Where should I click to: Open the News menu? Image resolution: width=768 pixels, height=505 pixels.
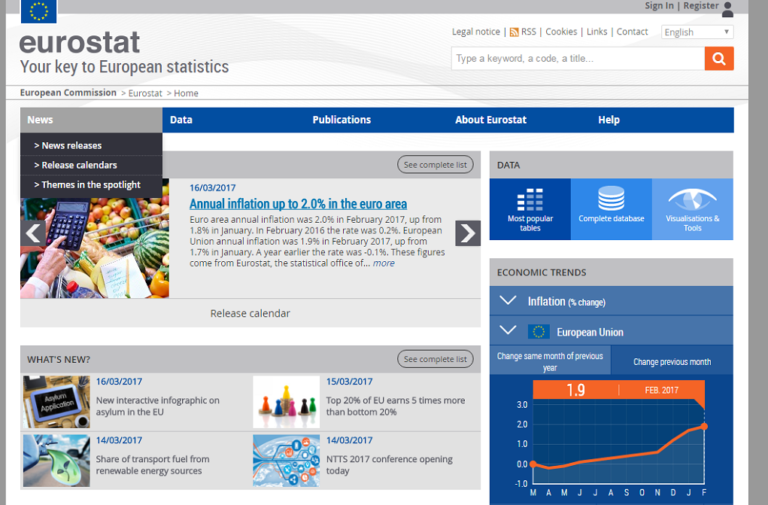click(91, 120)
